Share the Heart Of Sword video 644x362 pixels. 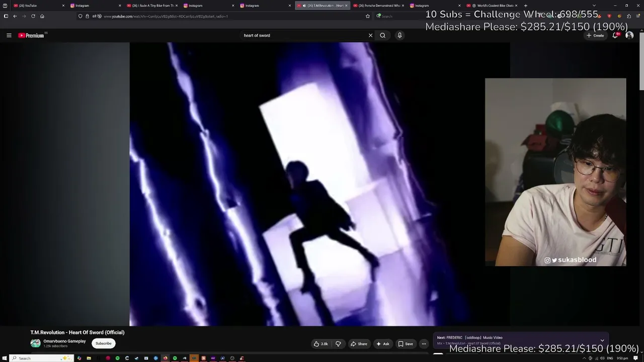click(x=359, y=344)
